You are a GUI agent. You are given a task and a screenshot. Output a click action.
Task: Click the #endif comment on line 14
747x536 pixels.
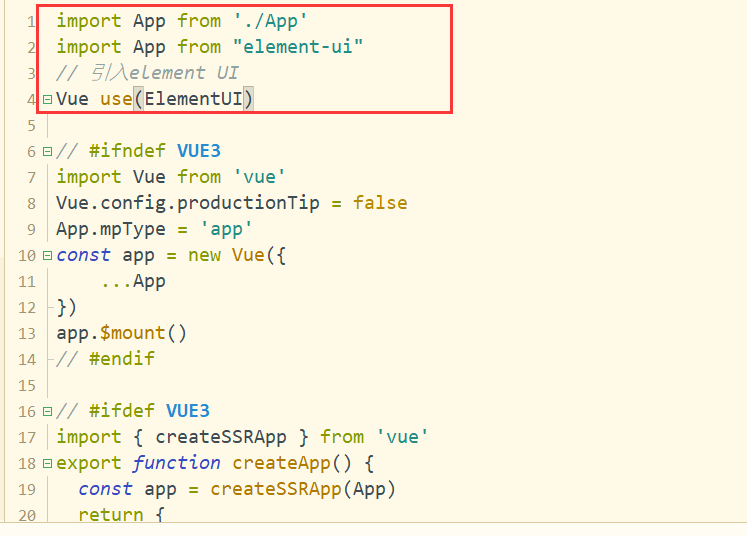[x=105, y=359]
